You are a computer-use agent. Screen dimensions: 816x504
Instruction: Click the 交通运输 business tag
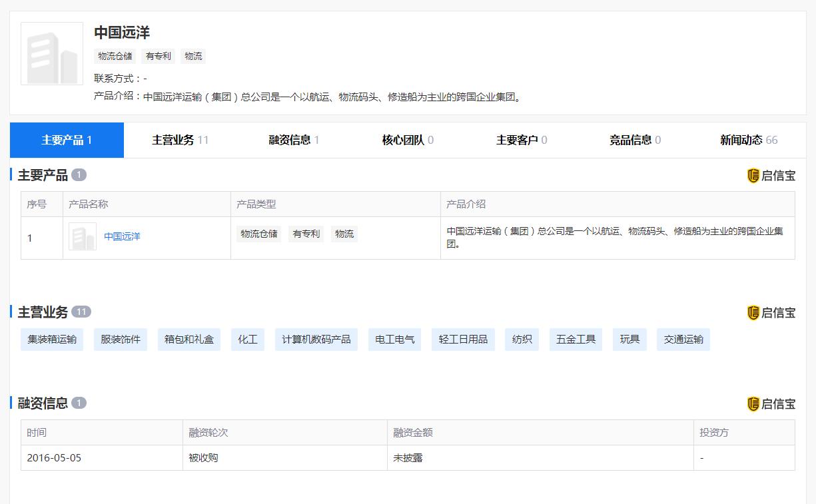(683, 340)
